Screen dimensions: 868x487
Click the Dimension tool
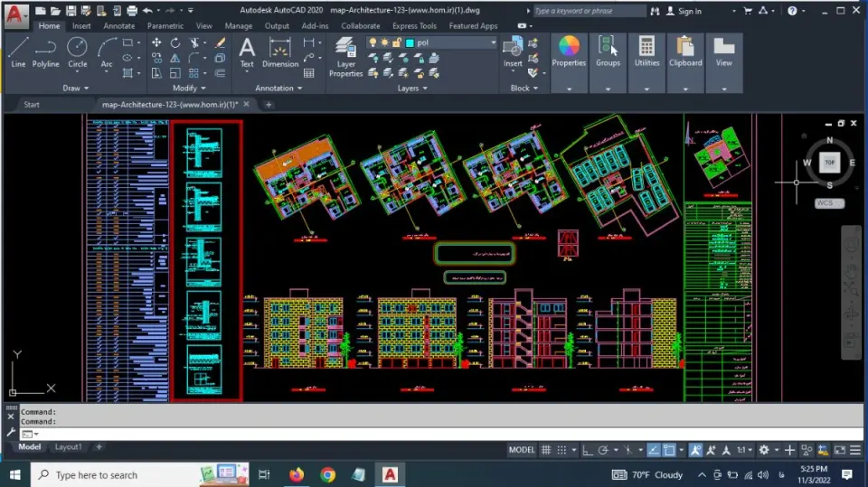pos(280,52)
